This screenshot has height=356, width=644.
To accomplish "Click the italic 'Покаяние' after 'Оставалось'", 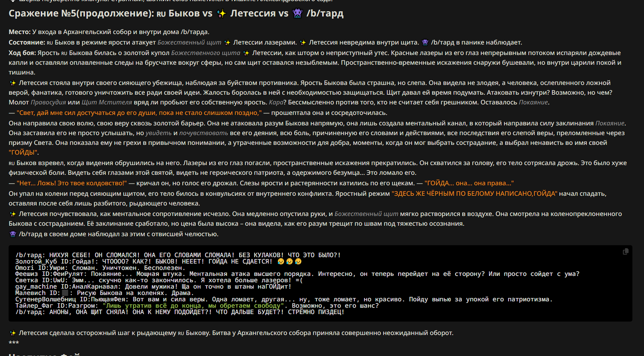I will (533, 102).
